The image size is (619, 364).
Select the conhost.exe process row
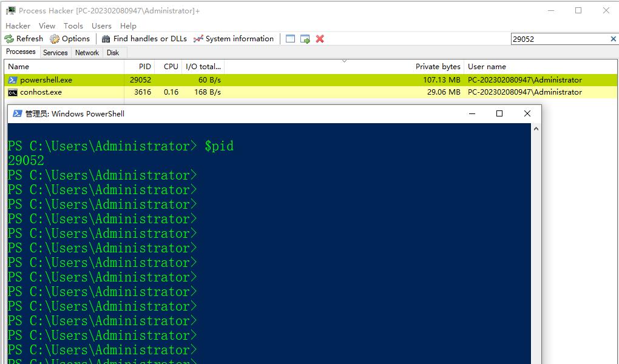41,92
